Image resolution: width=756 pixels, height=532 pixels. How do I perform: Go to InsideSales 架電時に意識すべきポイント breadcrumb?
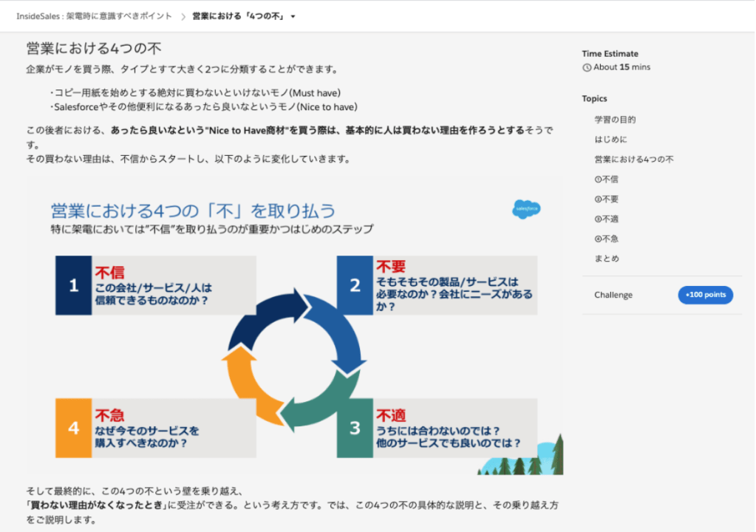94,16
